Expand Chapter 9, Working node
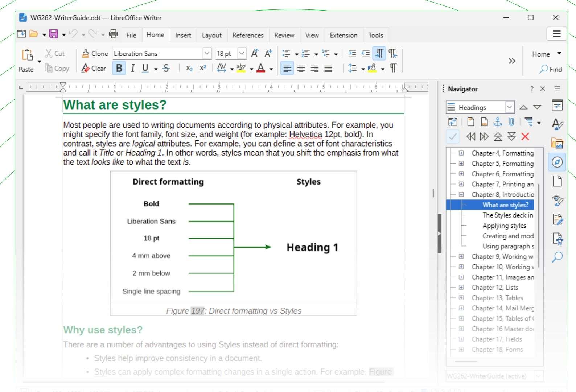The width and height of the screenshot is (576, 392). click(461, 256)
